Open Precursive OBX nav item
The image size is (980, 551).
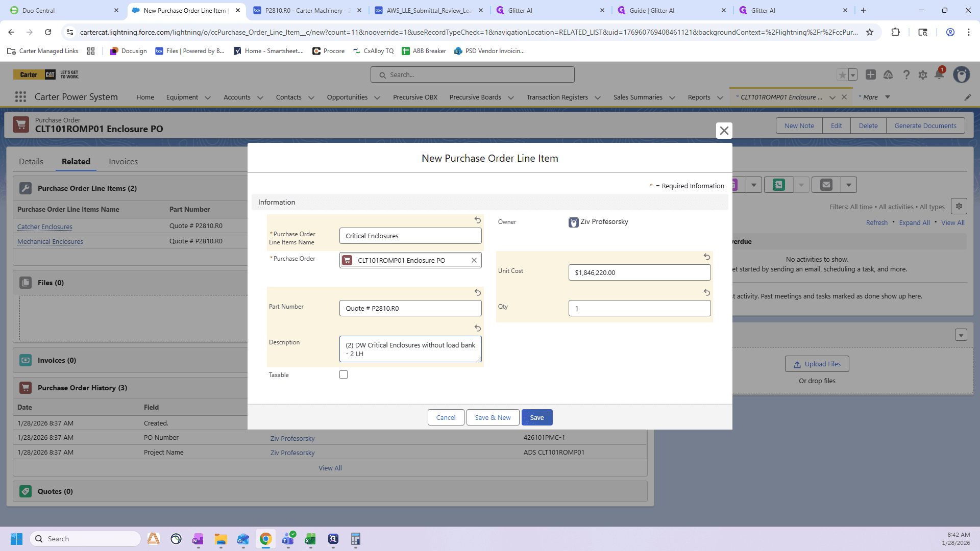point(415,97)
